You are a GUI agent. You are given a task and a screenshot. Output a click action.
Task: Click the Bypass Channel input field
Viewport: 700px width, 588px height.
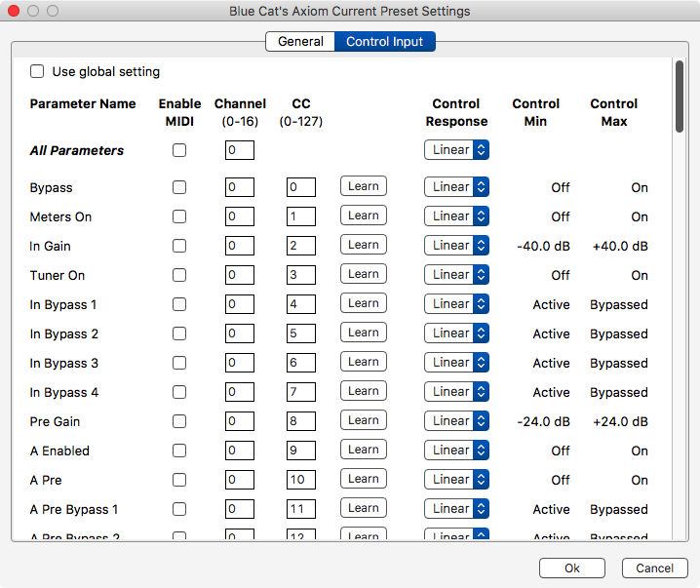click(x=240, y=187)
